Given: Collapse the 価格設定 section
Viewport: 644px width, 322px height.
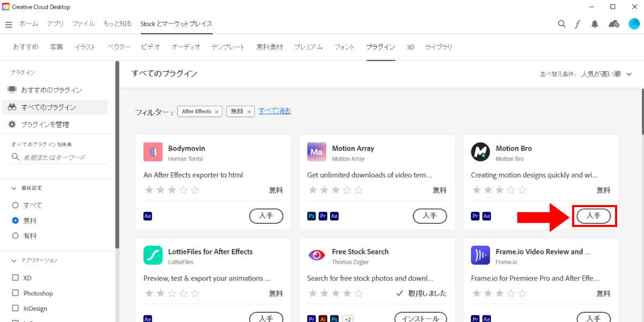Looking at the screenshot, I should coord(14,188).
